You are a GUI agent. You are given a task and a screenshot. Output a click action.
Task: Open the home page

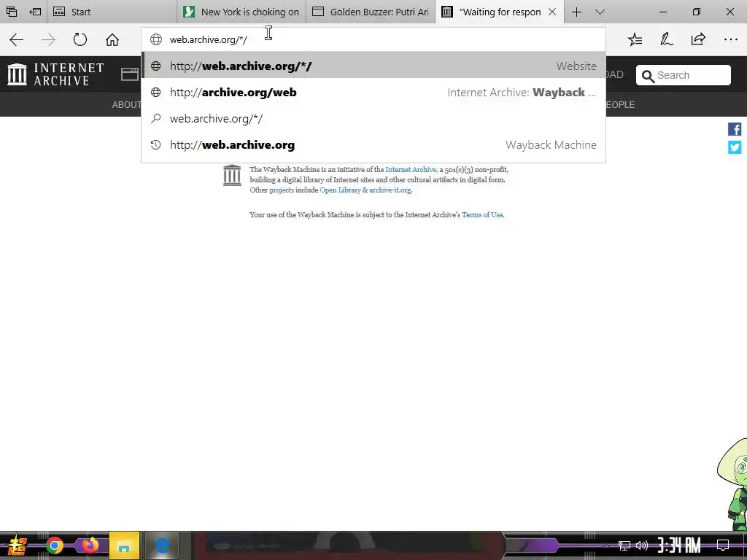click(112, 39)
